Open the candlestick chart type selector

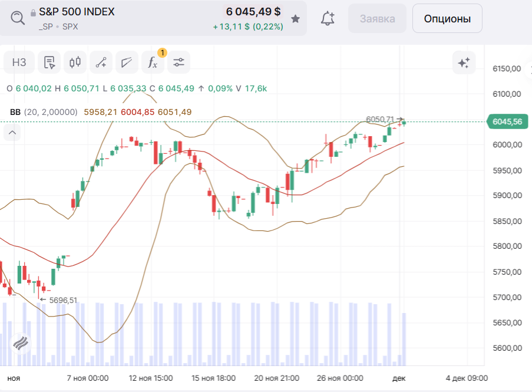click(75, 62)
